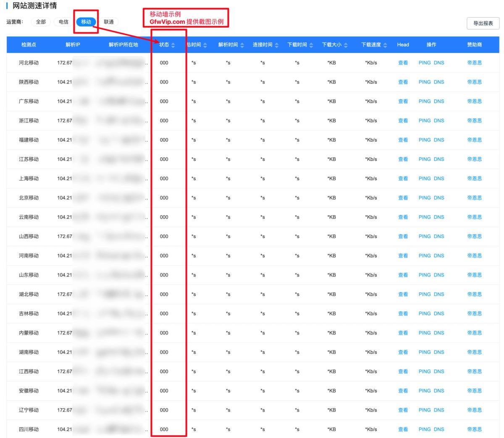Click the sort arrows beside 下载大小 header
This screenshot has height=438, width=504.
pos(346,45)
